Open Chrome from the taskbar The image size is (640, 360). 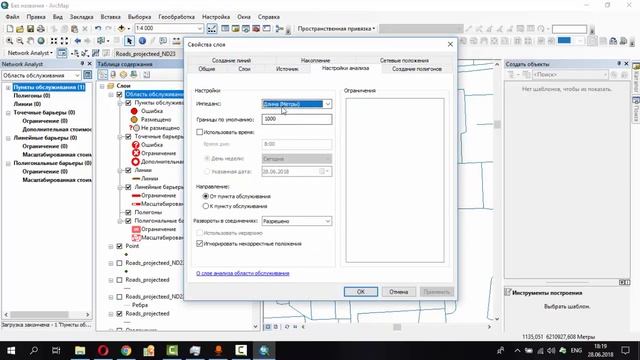coord(126,350)
